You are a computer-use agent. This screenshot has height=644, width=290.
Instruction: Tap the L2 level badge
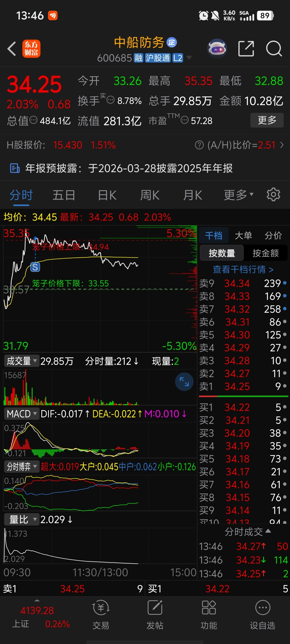pyautogui.click(x=177, y=58)
